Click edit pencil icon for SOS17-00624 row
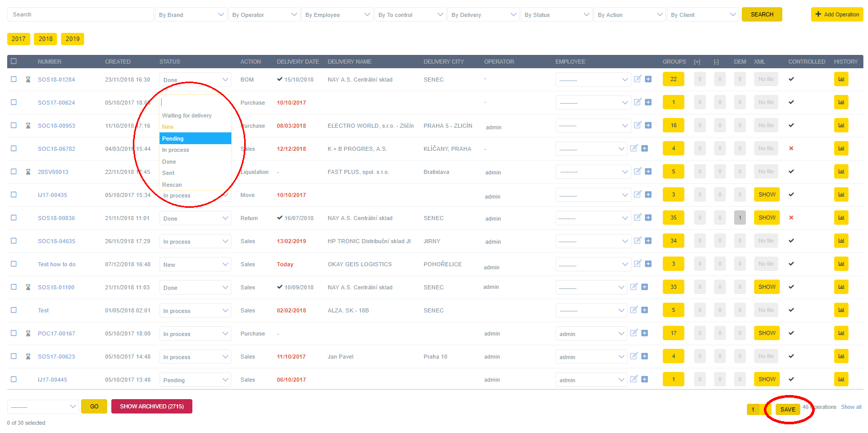The image size is (868, 433). (637, 102)
